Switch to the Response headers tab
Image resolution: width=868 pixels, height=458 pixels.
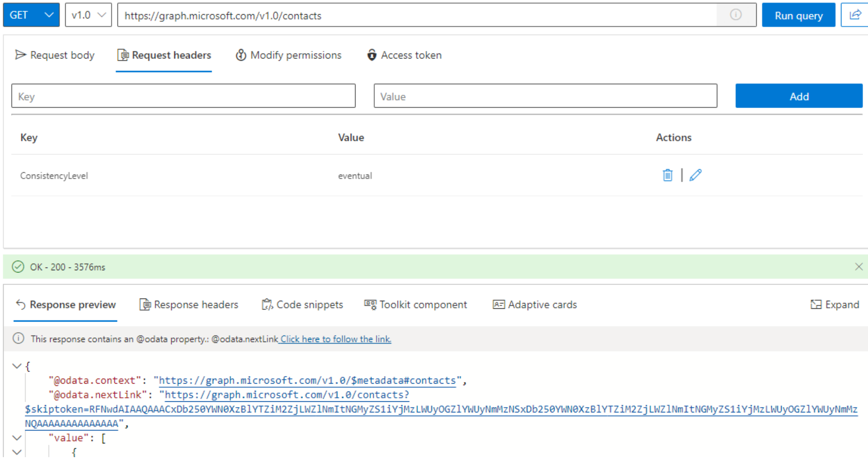(188, 304)
